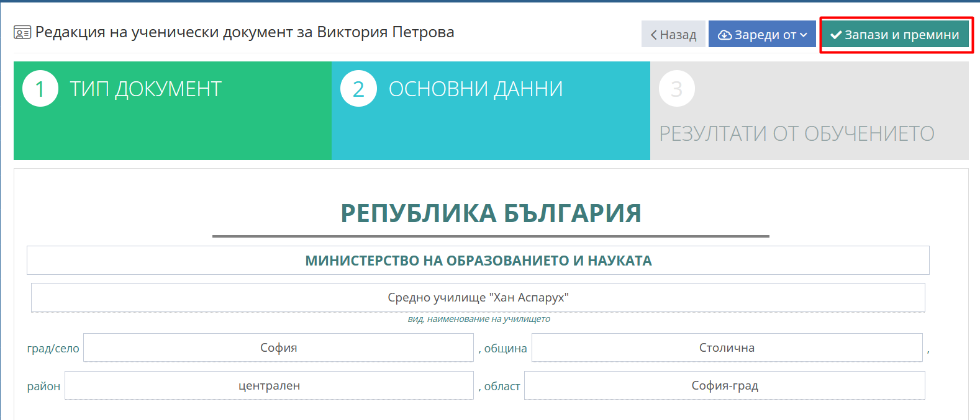Edit the община field containing Столична
980x420 pixels.
(727, 348)
